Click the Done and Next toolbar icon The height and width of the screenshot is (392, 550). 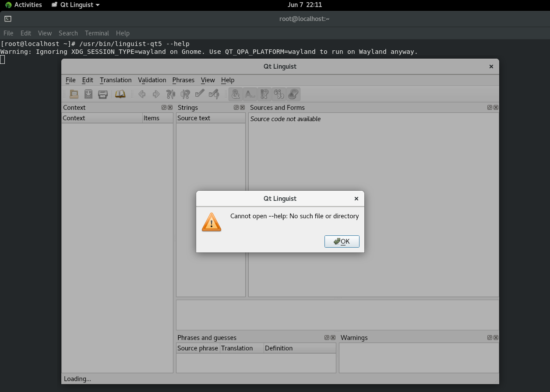point(214,94)
